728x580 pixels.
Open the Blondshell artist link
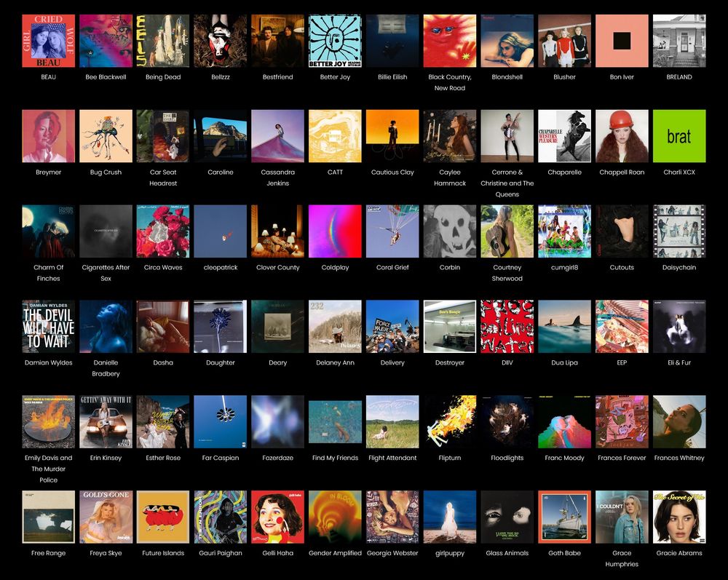pyautogui.click(x=507, y=77)
